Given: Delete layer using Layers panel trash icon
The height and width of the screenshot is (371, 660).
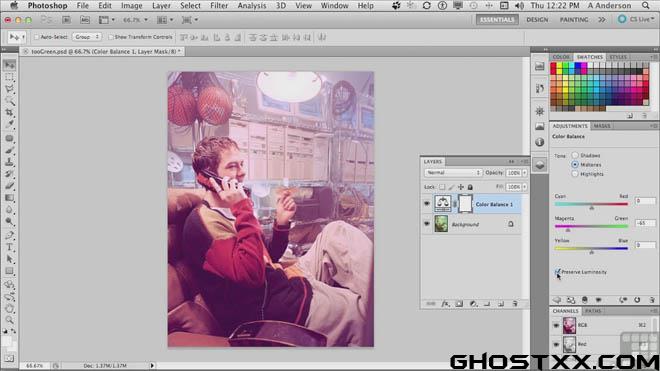Looking at the screenshot, I should click(x=515, y=304).
